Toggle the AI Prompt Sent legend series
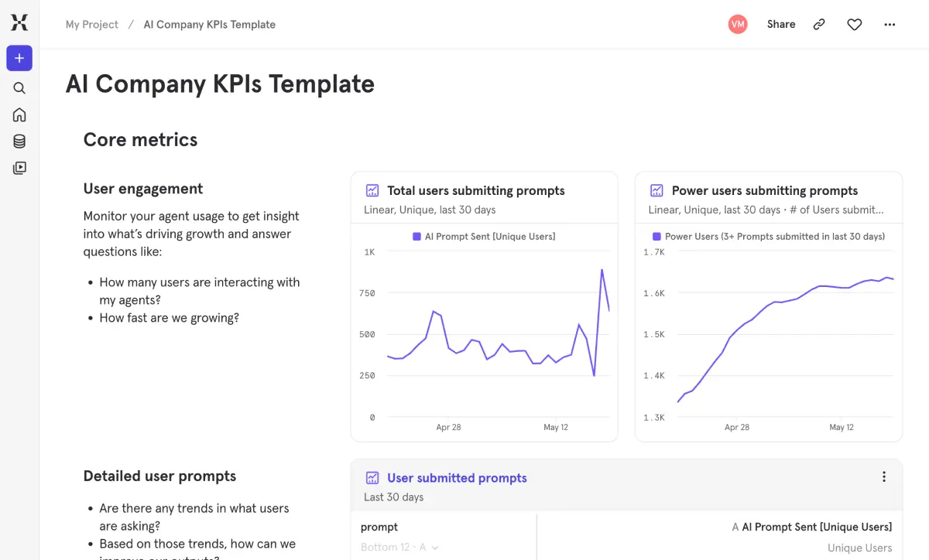Image resolution: width=929 pixels, height=560 pixels. click(x=484, y=237)
